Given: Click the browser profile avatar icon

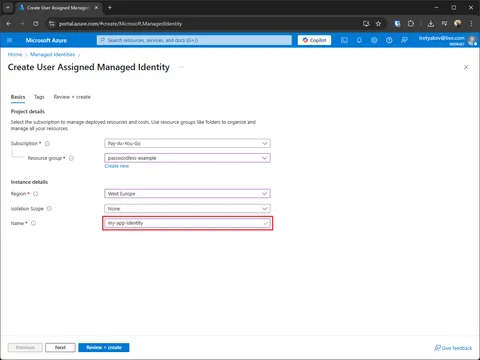Looking at the screenshot, I should coord(458,23).
